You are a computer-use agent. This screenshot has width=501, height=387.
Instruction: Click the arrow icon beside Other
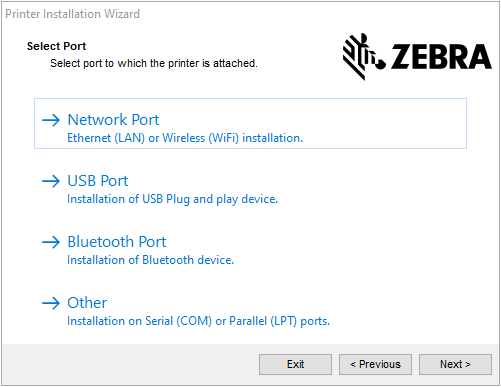(x=51, y=303)
